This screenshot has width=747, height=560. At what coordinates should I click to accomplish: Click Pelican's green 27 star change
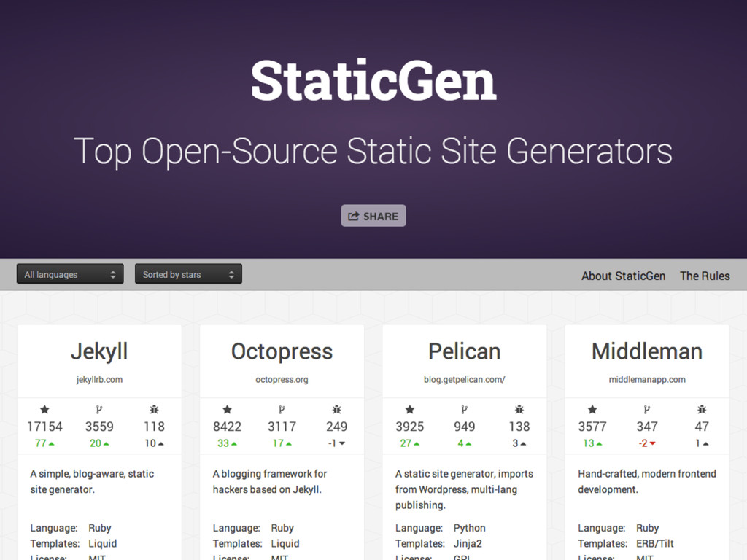coord(410,443)
